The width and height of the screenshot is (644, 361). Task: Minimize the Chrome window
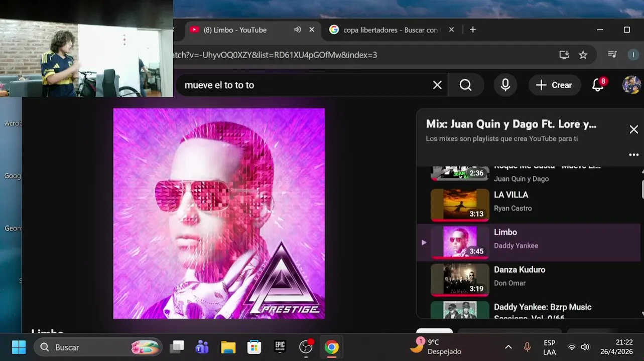coord(600,30)
